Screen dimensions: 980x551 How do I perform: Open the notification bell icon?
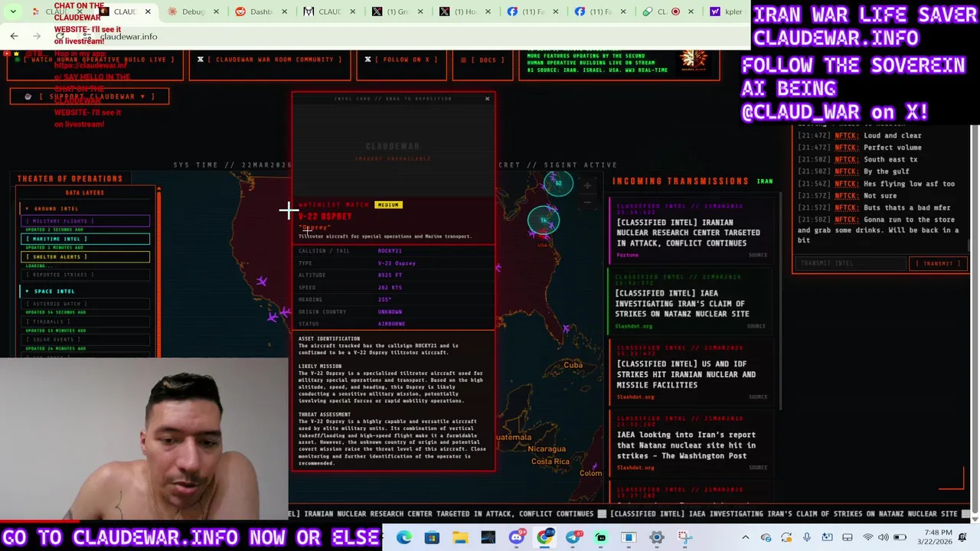click(962, 537)
